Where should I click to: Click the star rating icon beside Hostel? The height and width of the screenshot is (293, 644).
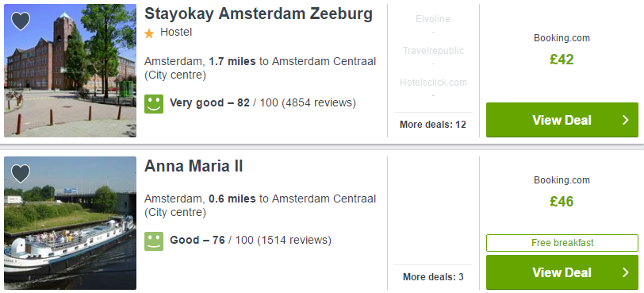[x=149, y=33]
